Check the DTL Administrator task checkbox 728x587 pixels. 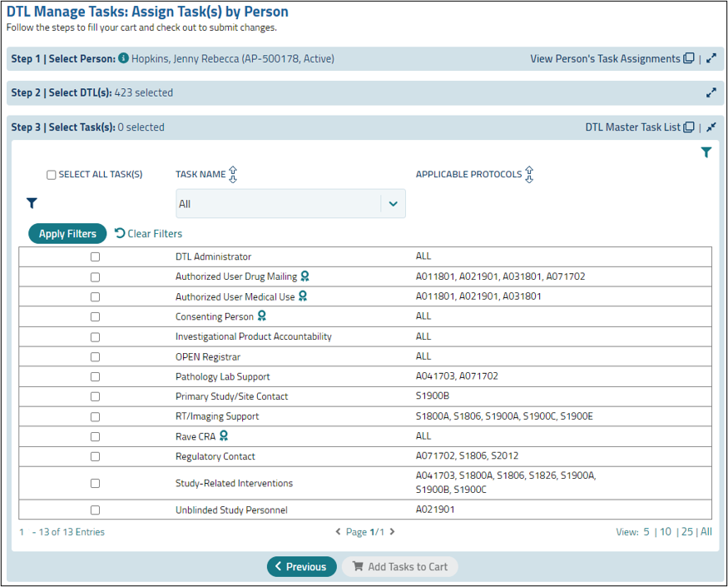click(95, 256)
